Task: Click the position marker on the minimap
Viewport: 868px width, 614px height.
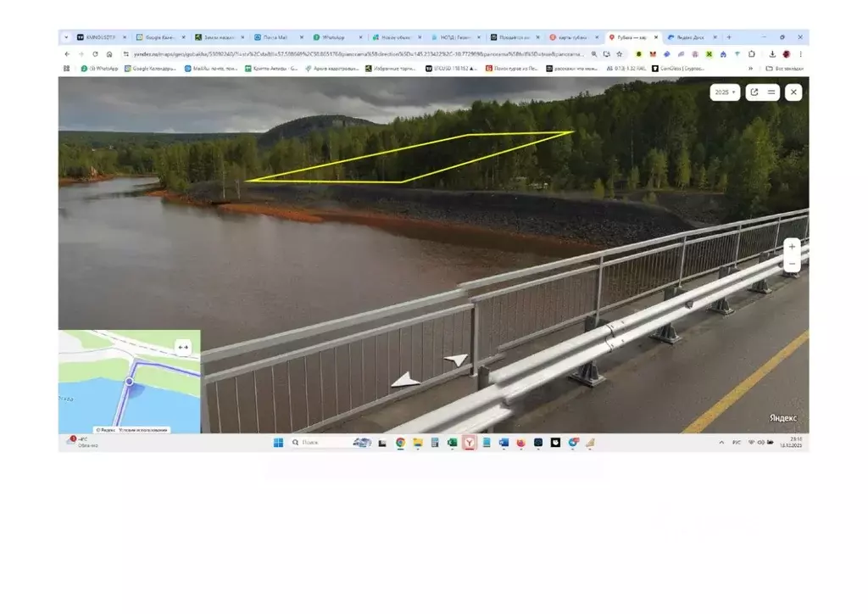Action: tap(129, 382)
